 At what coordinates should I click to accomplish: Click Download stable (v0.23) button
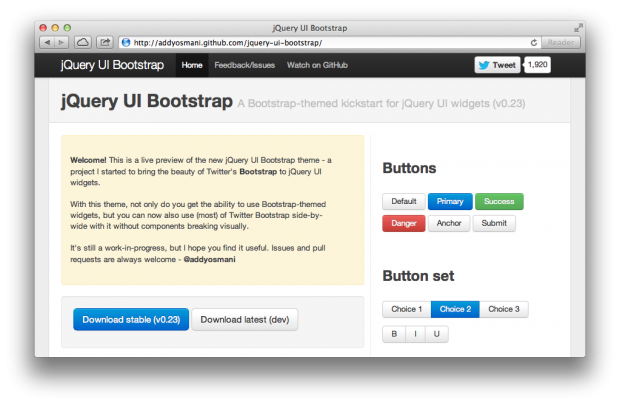click(131, 320)
